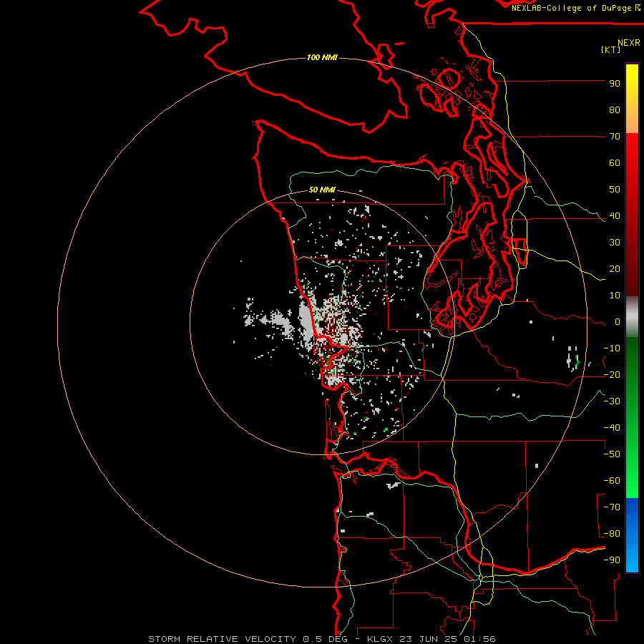Screen dimensions: 644x644
Task: Select the 0 value on velocity scale
Action: point(618,322)
